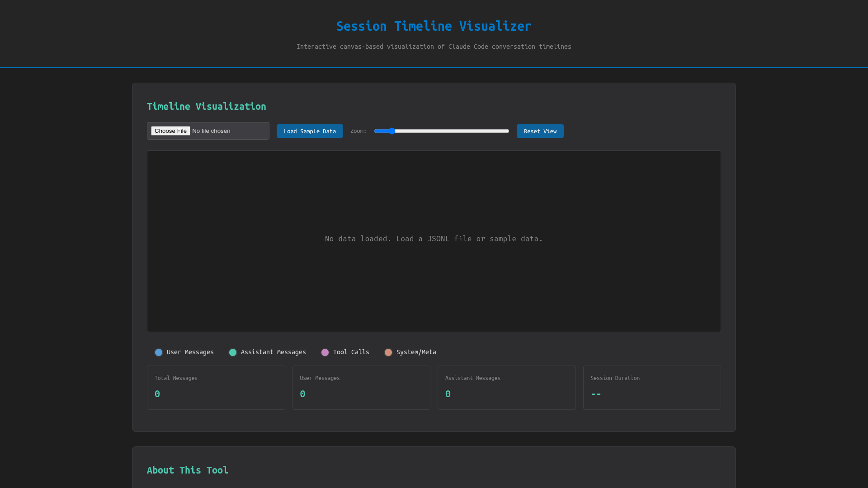Click the User Messages legend label
Viewport: 868px width, 488px height.
[190, 352]
